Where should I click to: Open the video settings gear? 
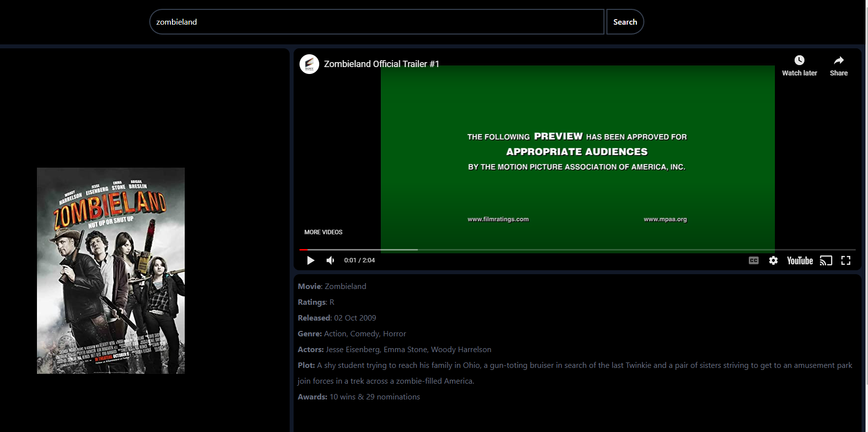click(x=773, y=260)
